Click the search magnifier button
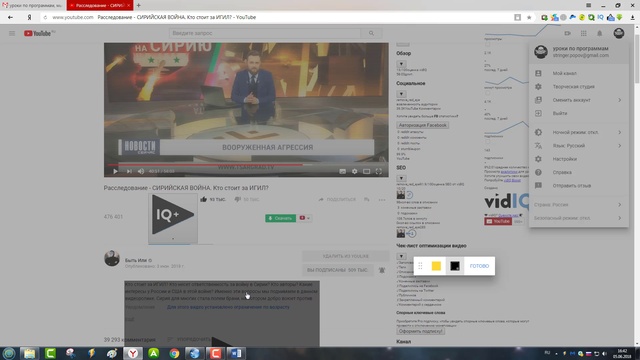640x360 pixels. click(371, 33)
